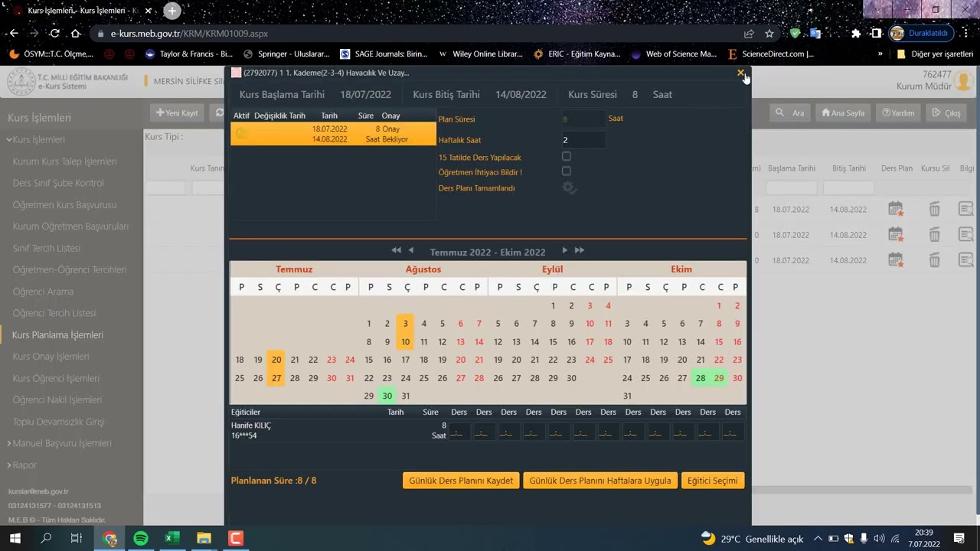Bookmark this page with the star icon

[769, 34]
